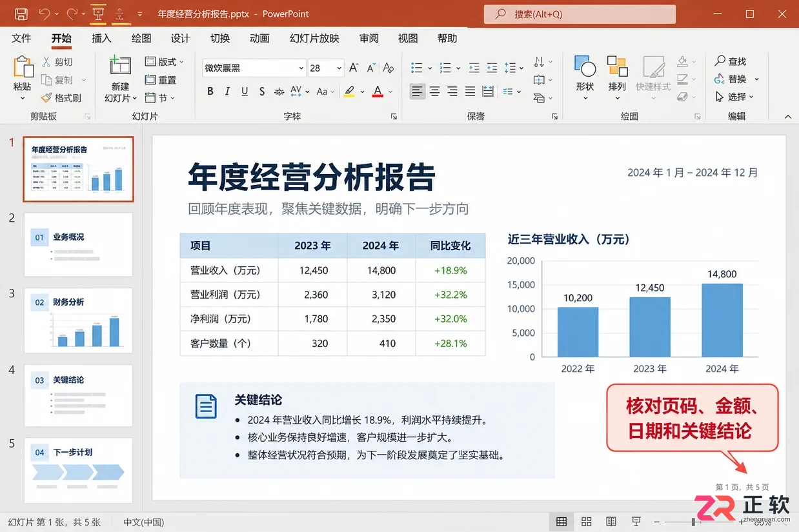Viewport: 799px width, 532px height.
Task: Toggle bold formatting
Action: click(x=210, y=92)
